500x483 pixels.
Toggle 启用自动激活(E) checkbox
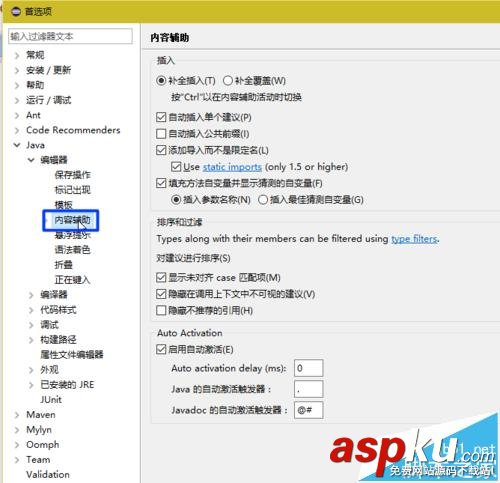161,350
